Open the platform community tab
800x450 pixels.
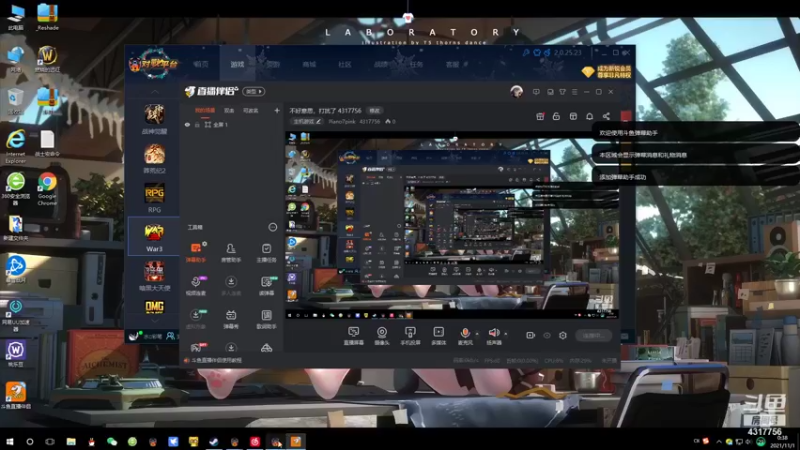pyautogui.click(x=345, y=64)
